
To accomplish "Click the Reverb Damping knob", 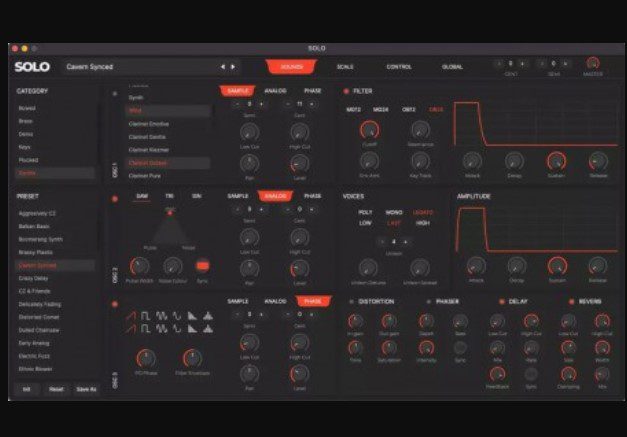I will click(x=568, y=375).
